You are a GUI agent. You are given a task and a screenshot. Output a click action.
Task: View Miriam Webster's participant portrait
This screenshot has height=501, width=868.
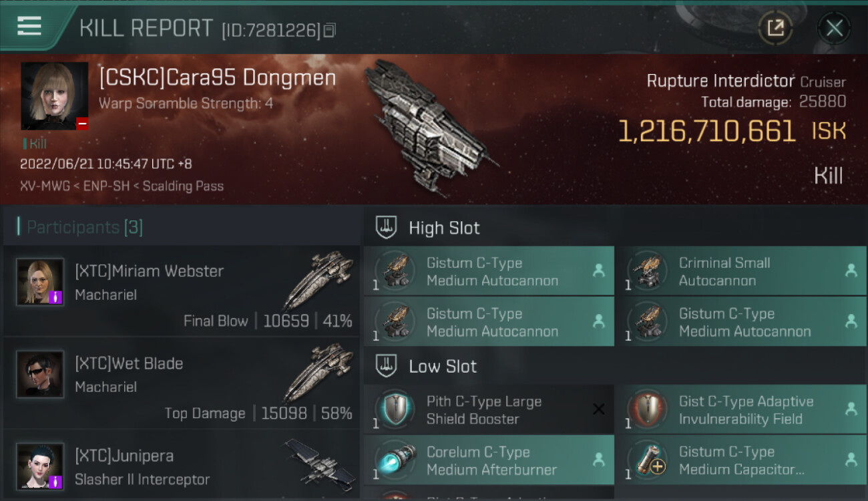(40, 282)
